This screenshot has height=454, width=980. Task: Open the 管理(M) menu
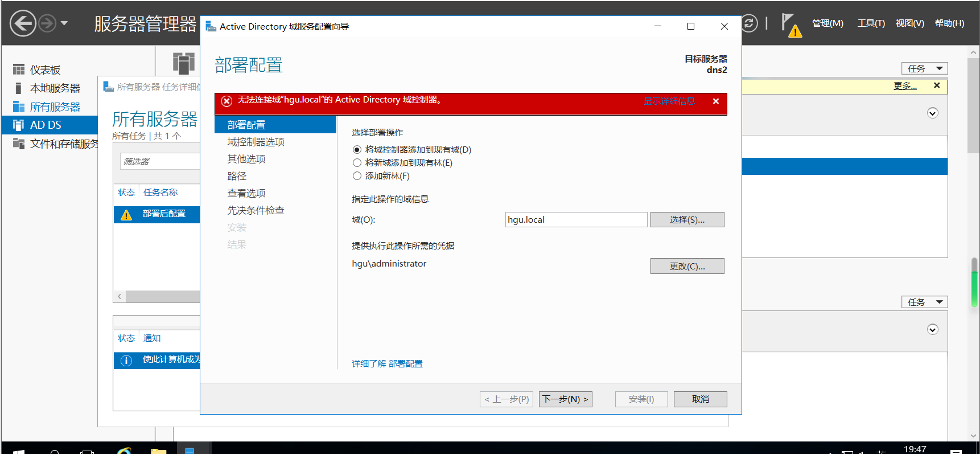(827, 23)
